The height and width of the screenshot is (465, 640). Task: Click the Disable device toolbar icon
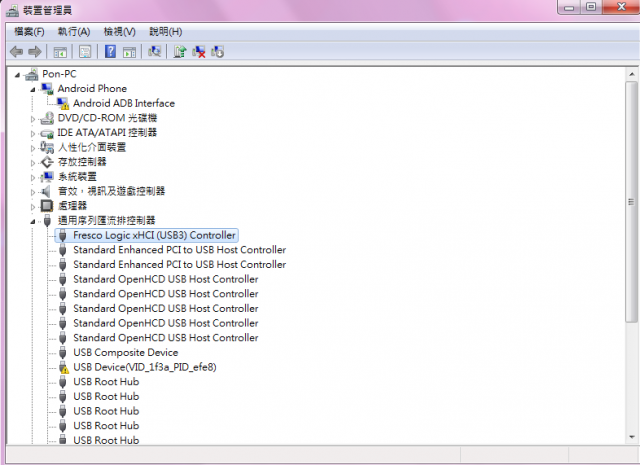coord(218,52)
